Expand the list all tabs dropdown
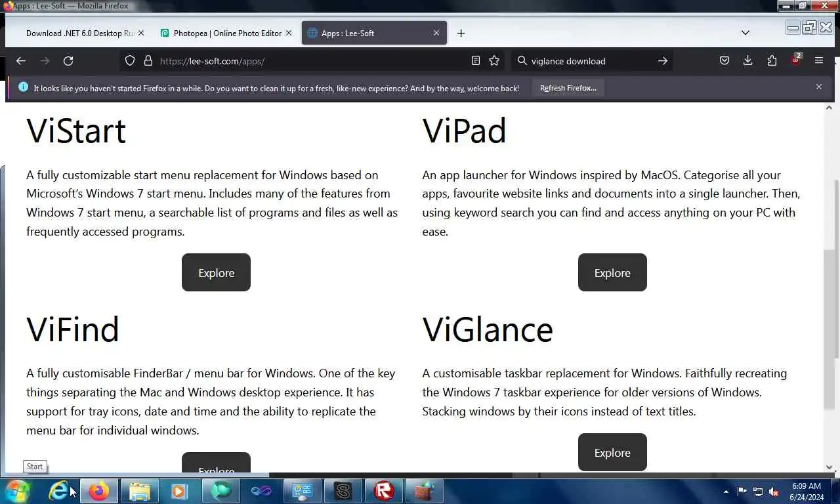 (745, 33)
